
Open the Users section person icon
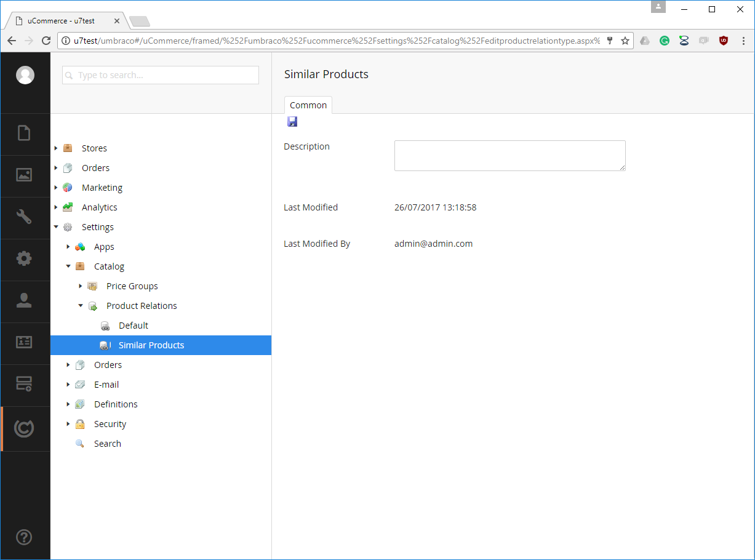[x=24, y=300]
